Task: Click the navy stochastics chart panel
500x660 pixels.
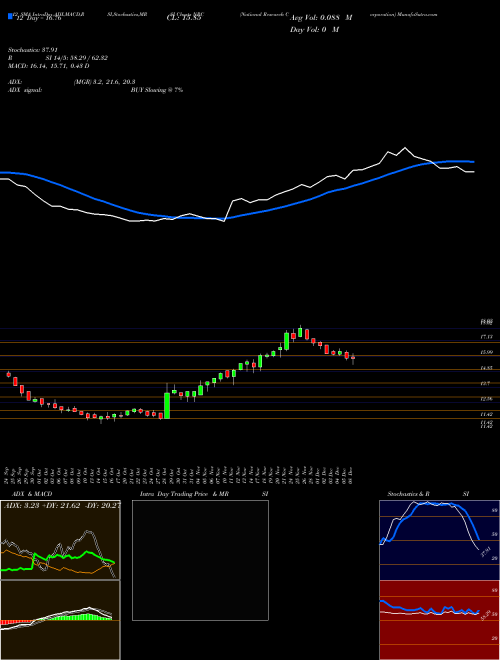Action: point(439,540)
